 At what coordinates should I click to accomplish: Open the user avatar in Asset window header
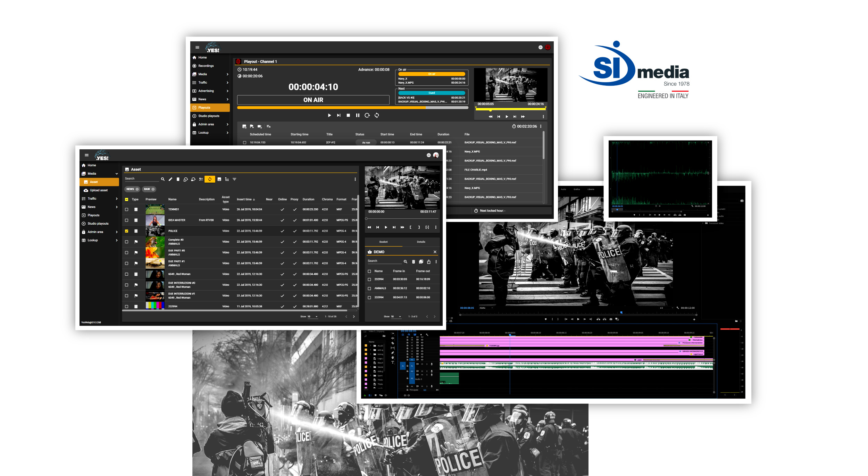436,155
